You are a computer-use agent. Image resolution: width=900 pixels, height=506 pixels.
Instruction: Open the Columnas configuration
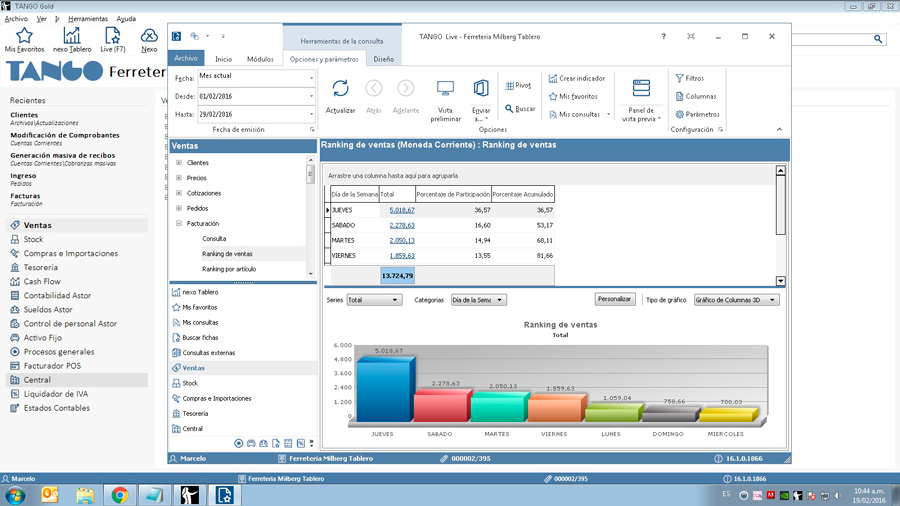tap(696, 96)
